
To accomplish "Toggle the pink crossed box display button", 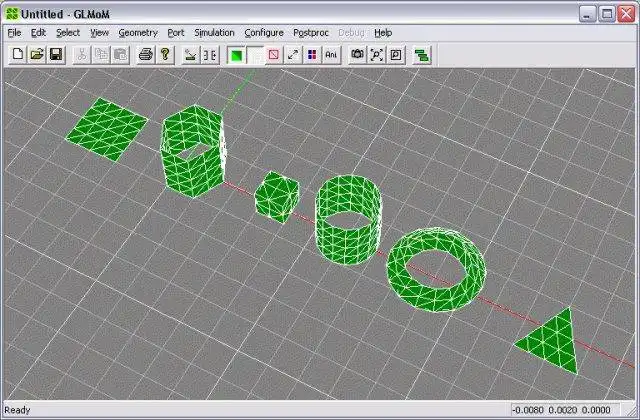I will (273, 55).
